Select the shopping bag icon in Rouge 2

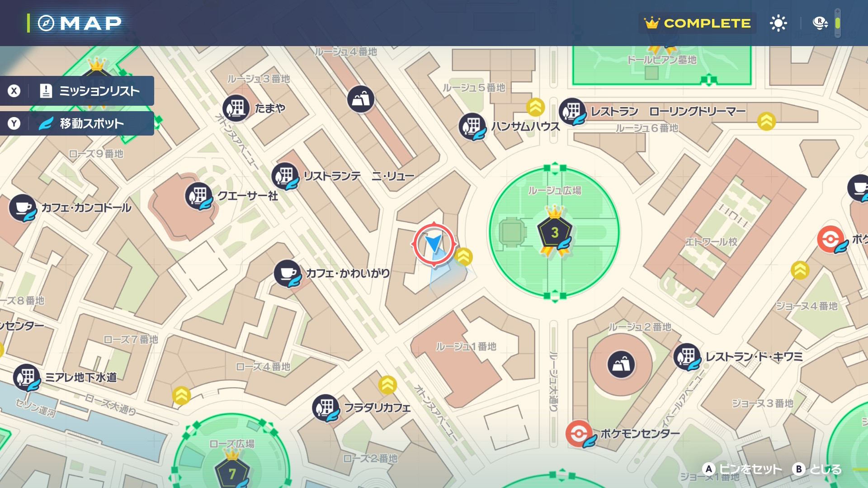coord(621,364)
